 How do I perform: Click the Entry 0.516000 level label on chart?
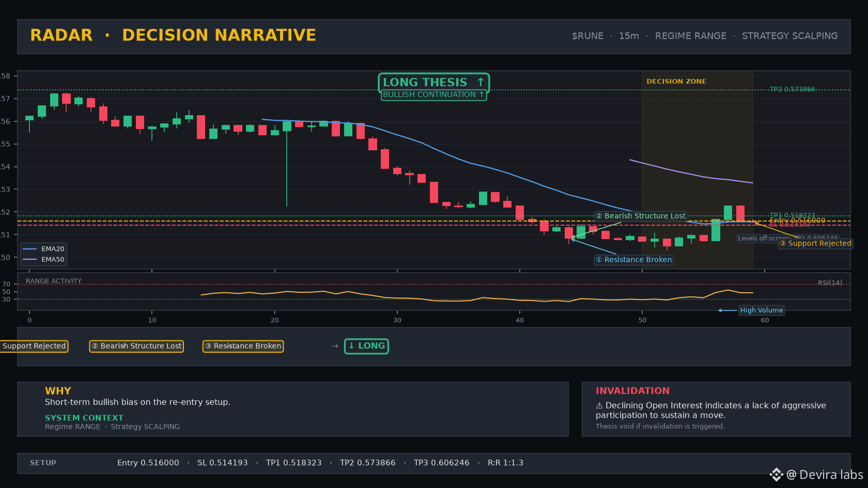point(797,221)
